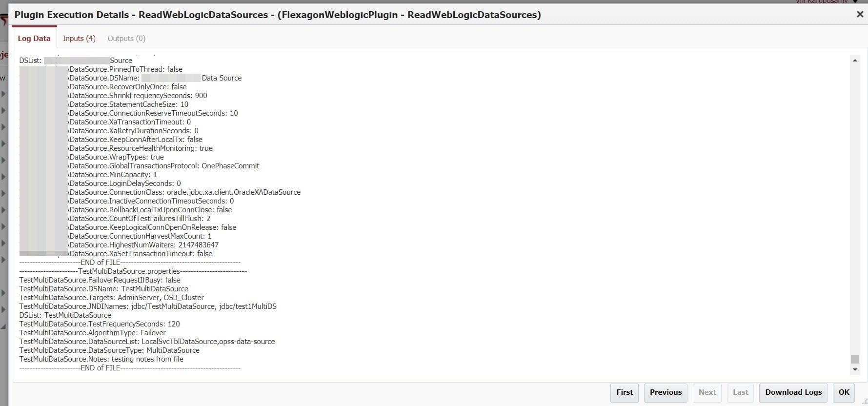Select the DataSourceList: LocalSvcTblDataSource line
The width and height of the screenshot is (868, 406).
(147, 342)
